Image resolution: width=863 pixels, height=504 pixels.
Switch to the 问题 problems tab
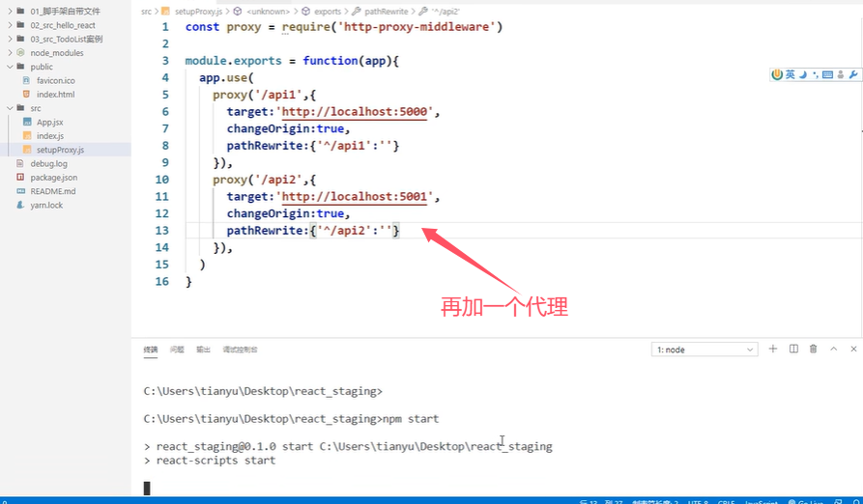177,350
